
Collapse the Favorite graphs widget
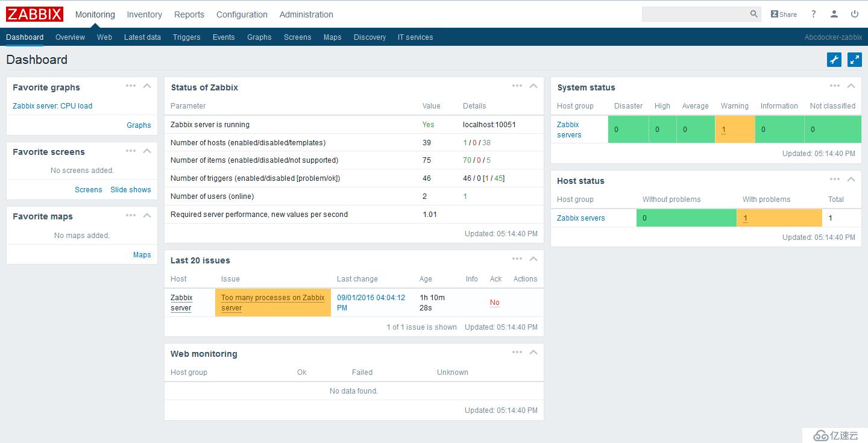[x=147, y=86]
